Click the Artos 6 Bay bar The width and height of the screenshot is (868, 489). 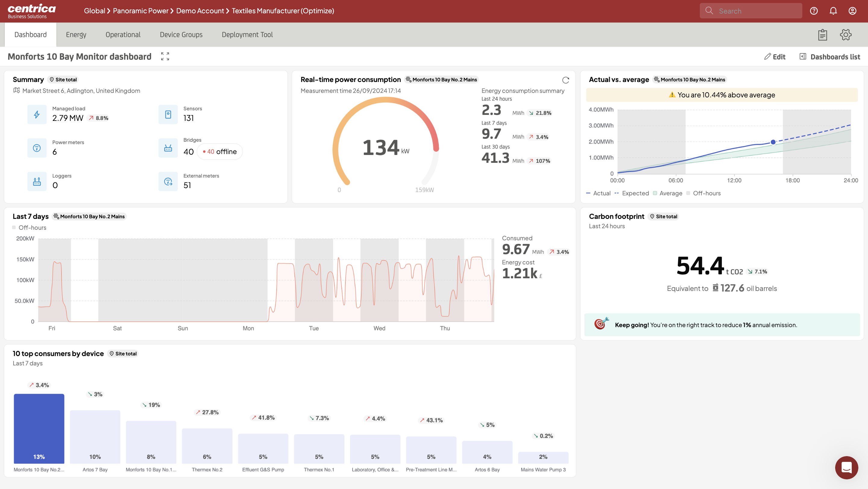tap(487, 452)
